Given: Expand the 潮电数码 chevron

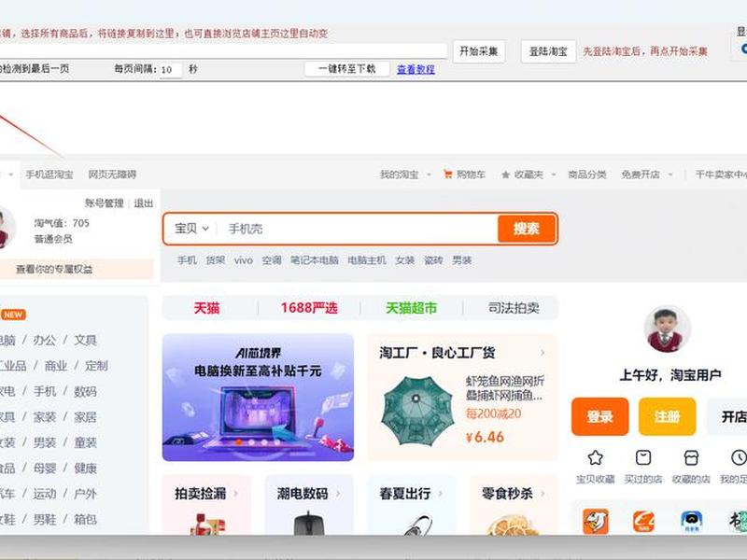Looking at the screenshot, I should pos(338,494).
